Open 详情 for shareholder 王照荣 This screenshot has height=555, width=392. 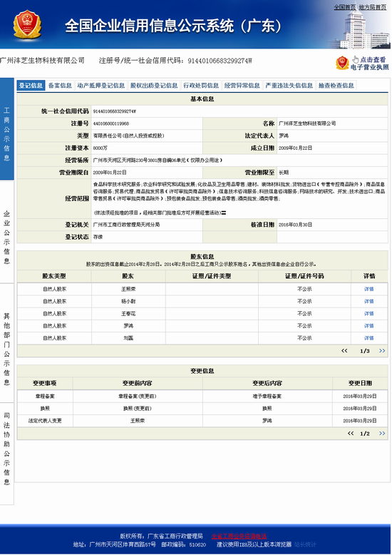pyautogui.click(x=369, y=289)
